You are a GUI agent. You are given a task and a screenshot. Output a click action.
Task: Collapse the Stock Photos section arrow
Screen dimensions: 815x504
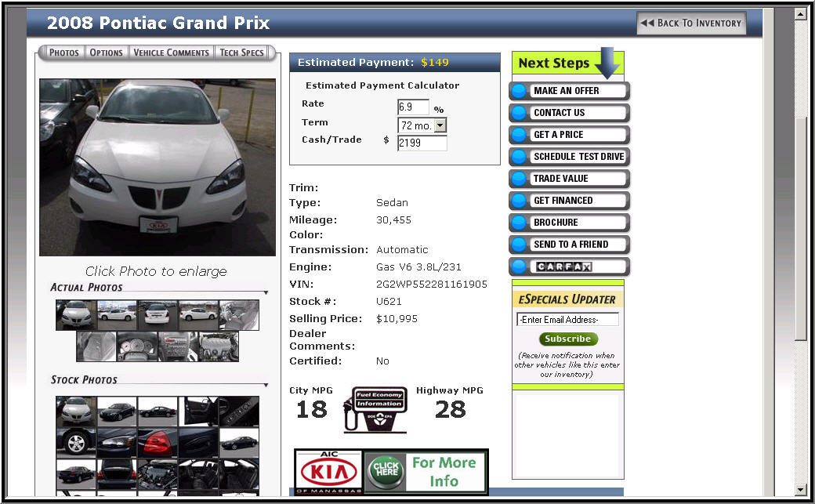(266, 386)
